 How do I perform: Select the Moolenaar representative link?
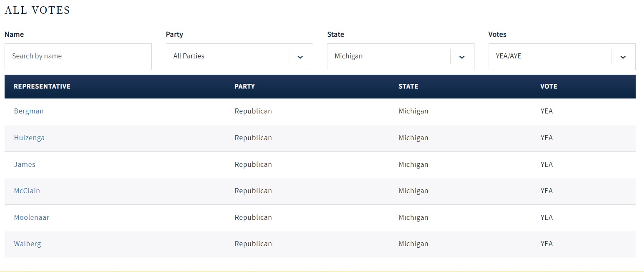32,217
